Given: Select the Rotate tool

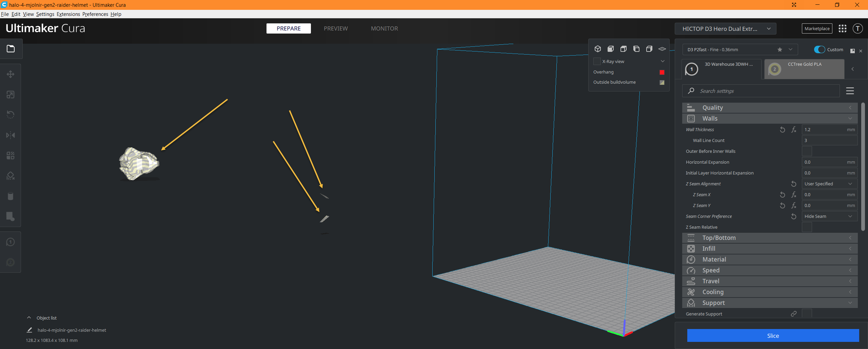Looking at the screenshot, I should tap(11, 115).
